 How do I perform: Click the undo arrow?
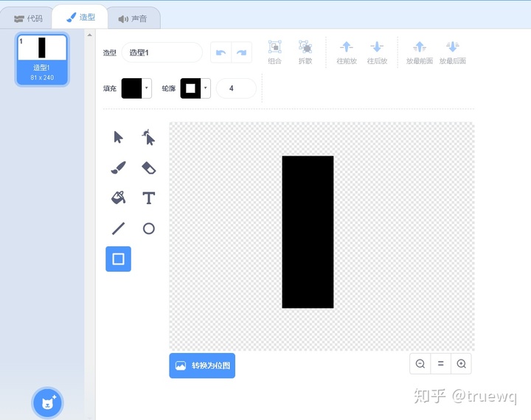[221, 52]
